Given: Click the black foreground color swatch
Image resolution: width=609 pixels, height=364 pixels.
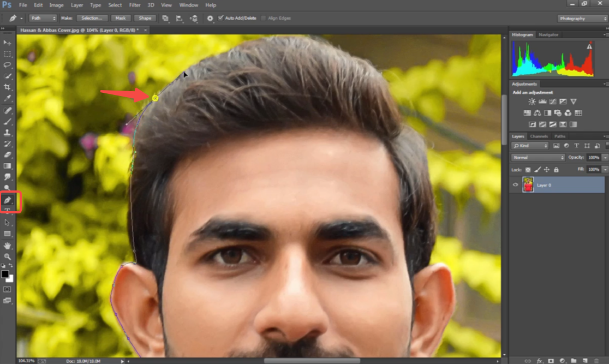Looking at the screenshot, I should [x=5, y=275].
